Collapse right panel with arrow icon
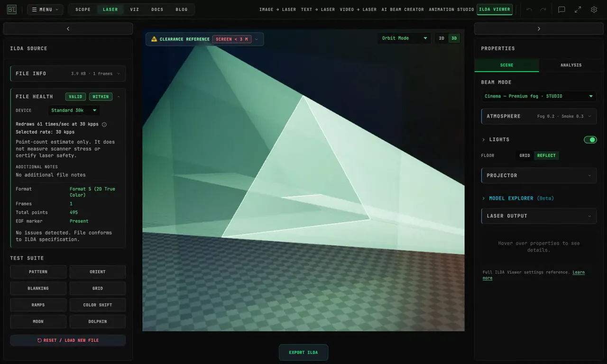The height and width of the screenshot is (364, 607). (x=539, y=29)
